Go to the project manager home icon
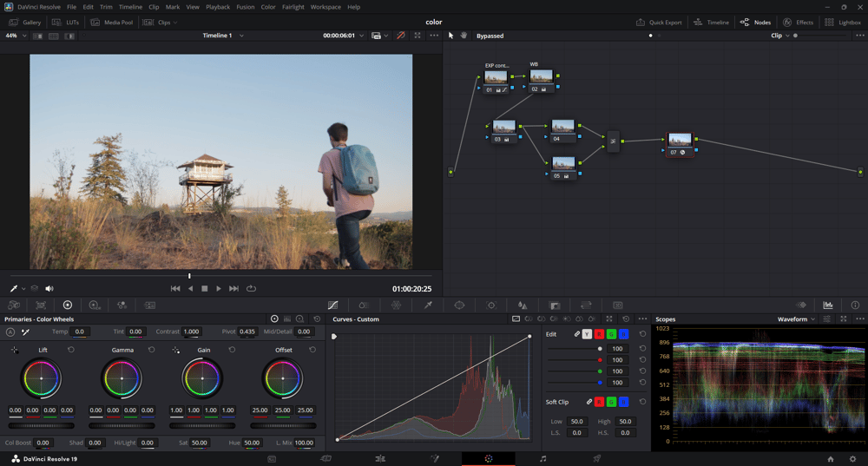Viewport: 868px width, 466px height. tap(831, 459)
